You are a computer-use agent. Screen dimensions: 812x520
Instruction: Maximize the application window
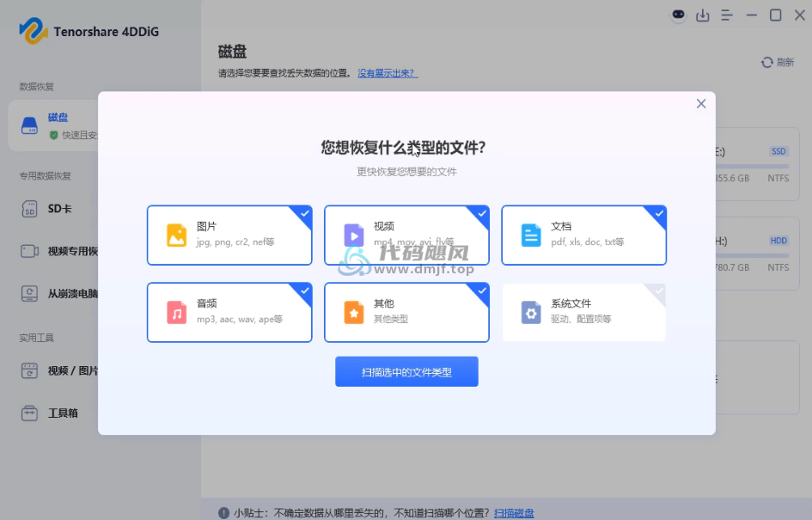pos(775,15)
